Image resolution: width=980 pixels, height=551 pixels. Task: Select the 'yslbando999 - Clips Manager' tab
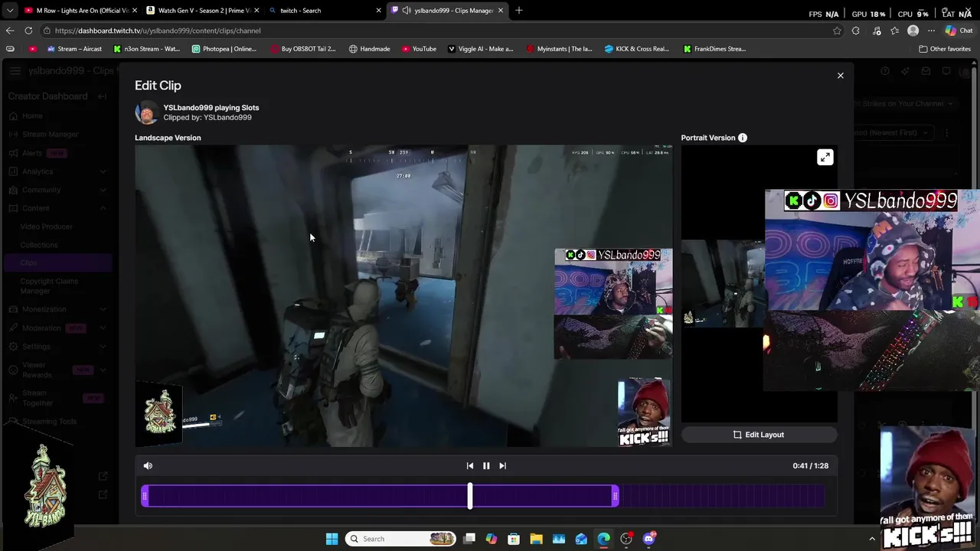[x=446, y=11]
